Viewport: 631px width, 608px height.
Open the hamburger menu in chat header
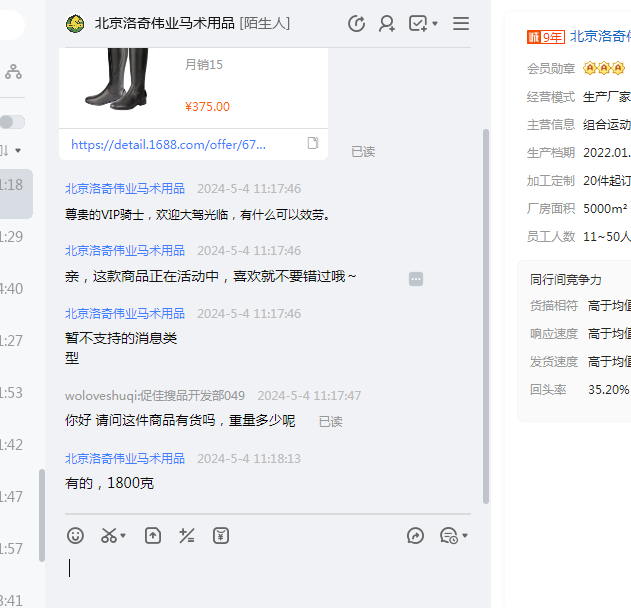coord(461,23)
